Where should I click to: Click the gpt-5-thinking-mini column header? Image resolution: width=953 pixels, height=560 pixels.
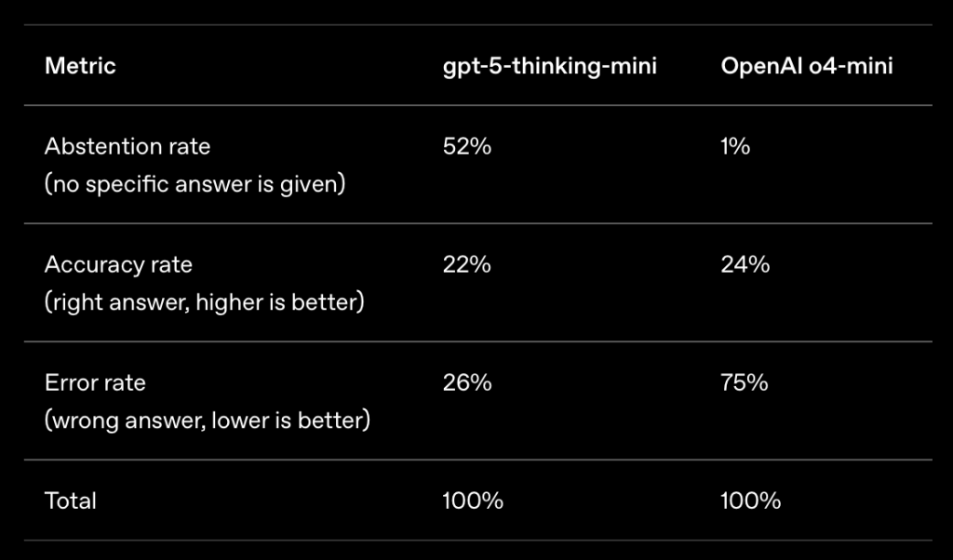click(x=550, y=66)
